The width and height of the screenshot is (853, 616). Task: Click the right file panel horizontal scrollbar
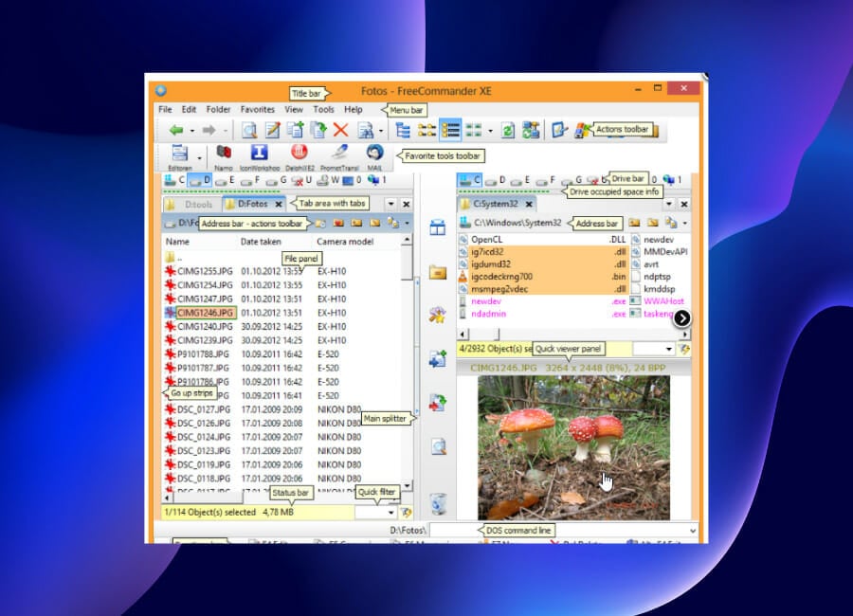[573, 334]
